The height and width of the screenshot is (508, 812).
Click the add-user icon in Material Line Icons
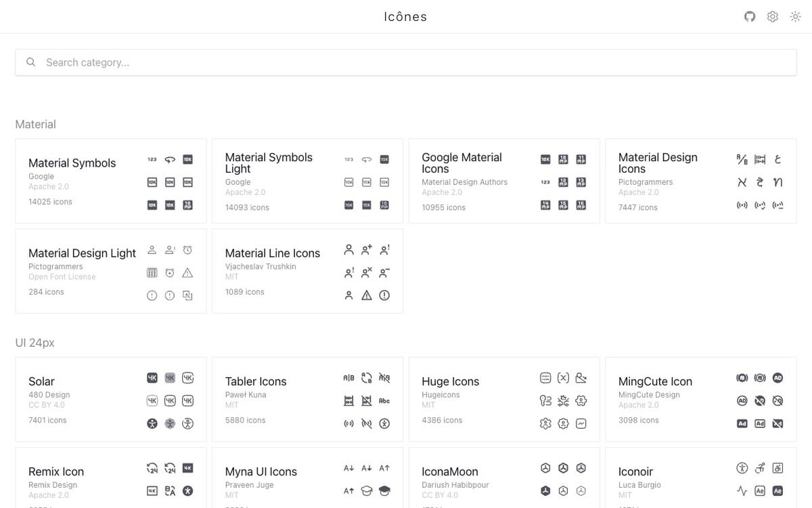click(x=367, y=250)
